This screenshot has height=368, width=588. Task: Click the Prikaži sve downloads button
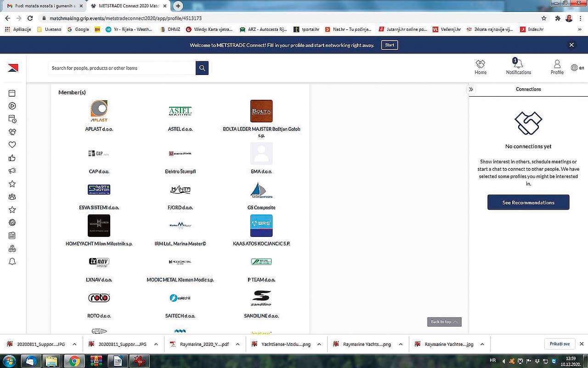coord(560,344)
